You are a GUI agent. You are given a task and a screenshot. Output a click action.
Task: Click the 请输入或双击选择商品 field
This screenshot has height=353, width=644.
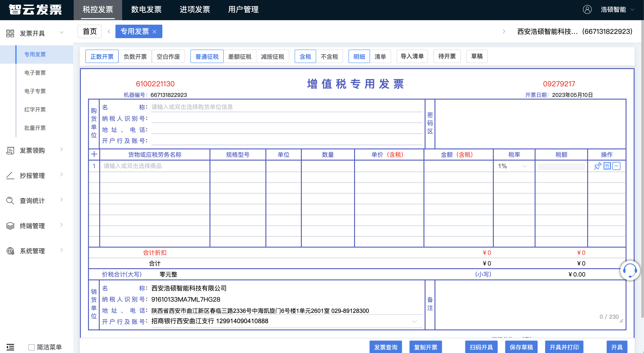pyautogui.click(x=155, y=166)
